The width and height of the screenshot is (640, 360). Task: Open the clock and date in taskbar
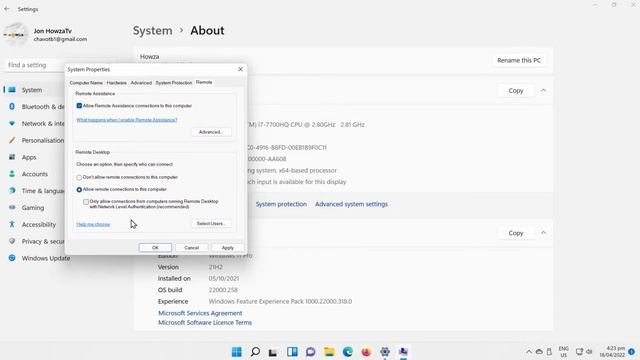(612, 351)
